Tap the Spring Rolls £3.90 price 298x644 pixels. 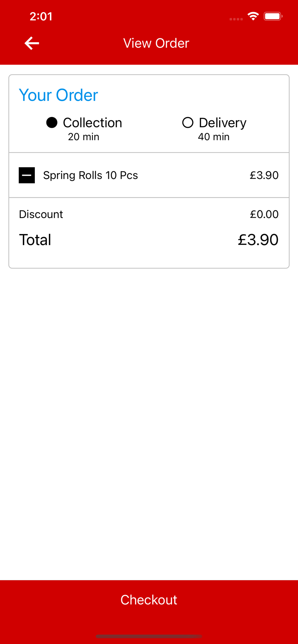click(x=264, y=175)
